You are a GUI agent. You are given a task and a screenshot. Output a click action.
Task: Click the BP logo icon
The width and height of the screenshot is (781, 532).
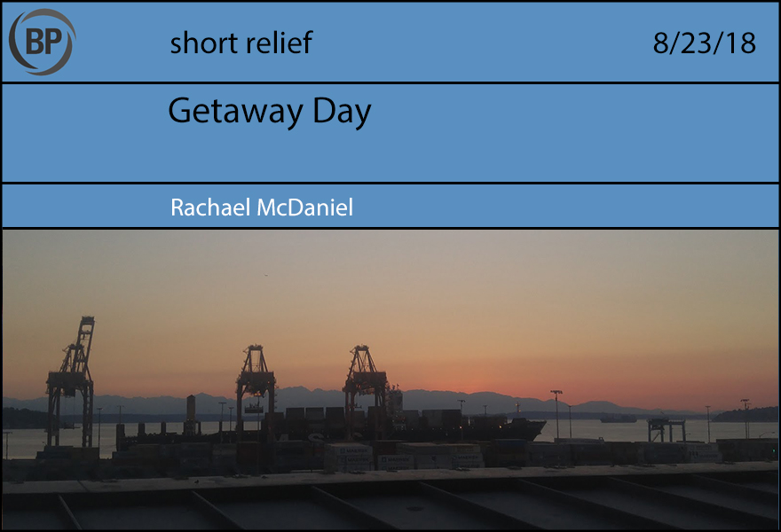42,42
